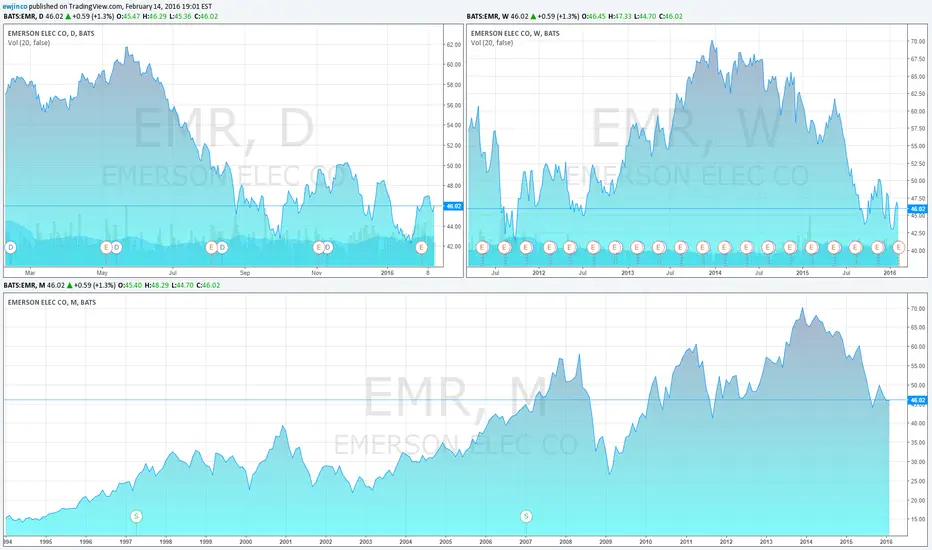The height and width of the screenshot is (550, 932).
Task: Click the '52.00' value on daily price axis
Action: coord(454,146)
